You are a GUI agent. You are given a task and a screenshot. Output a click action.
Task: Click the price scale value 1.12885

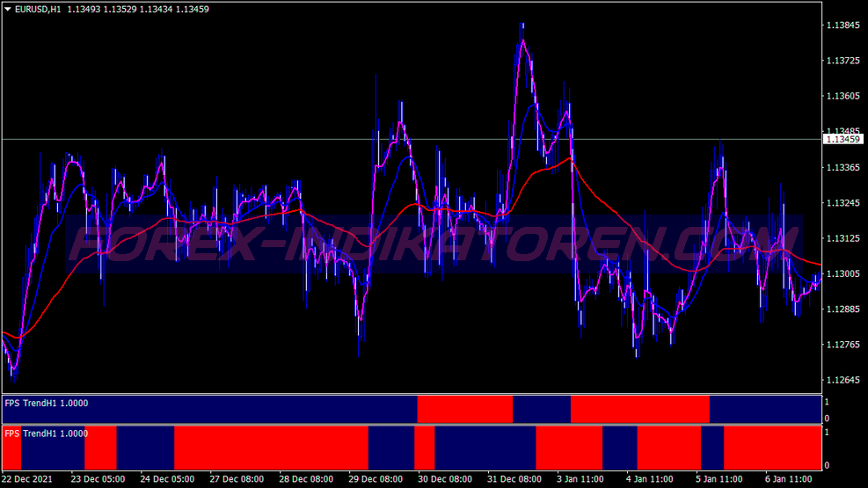[843, 310]
